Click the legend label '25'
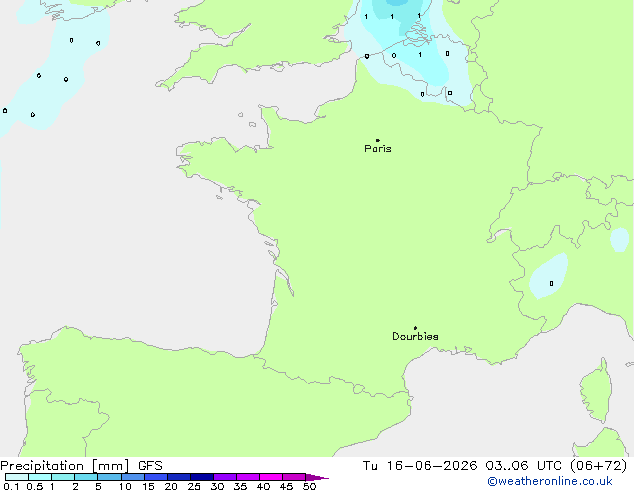This screenshot has height=490, width=634. 194,486
